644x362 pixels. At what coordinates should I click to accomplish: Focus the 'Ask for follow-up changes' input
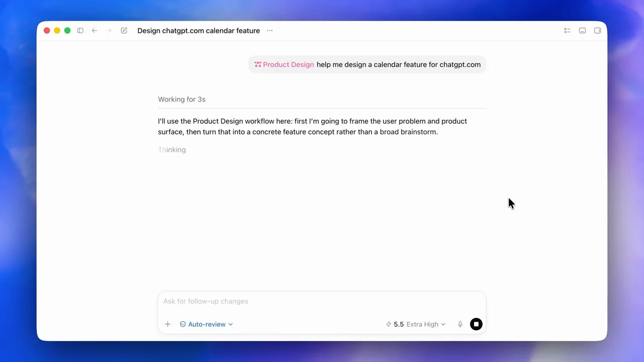click(x=322, y=301)
